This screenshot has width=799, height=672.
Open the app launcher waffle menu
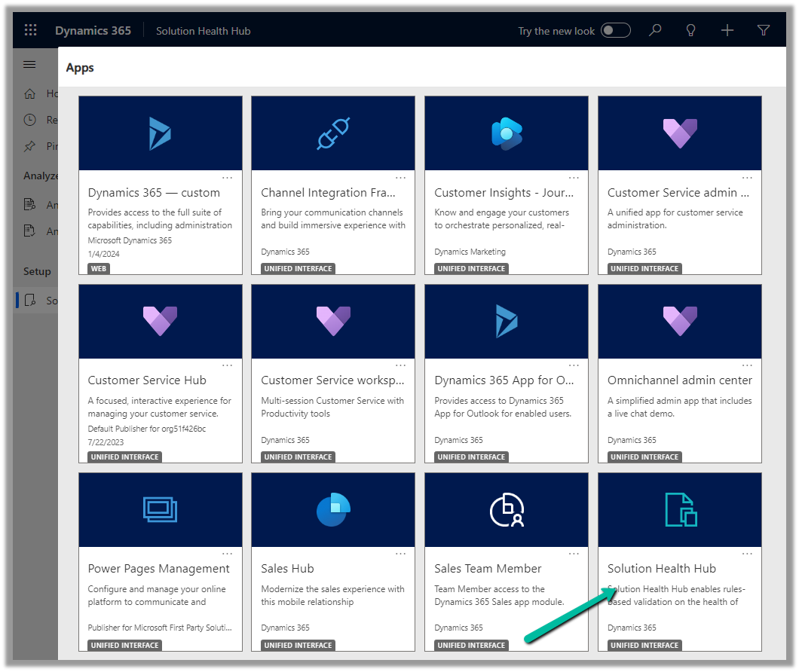[x=30, y=31]
